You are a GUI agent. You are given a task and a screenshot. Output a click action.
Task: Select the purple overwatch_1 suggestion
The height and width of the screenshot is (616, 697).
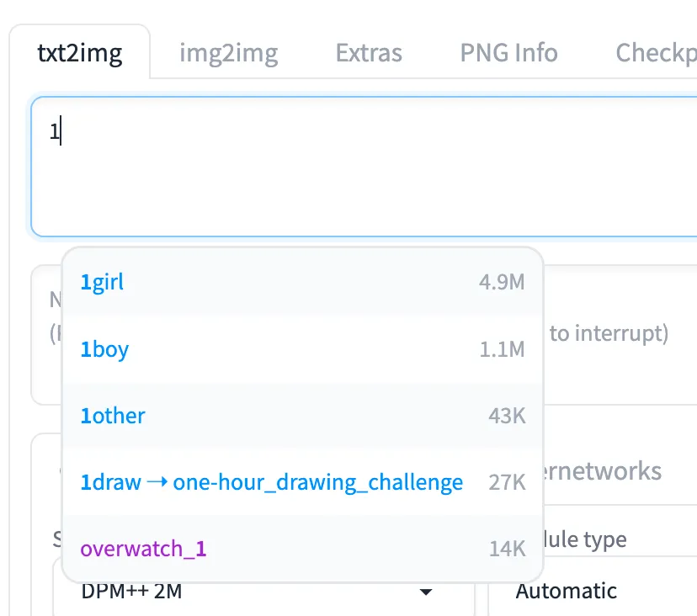(143, 549)
